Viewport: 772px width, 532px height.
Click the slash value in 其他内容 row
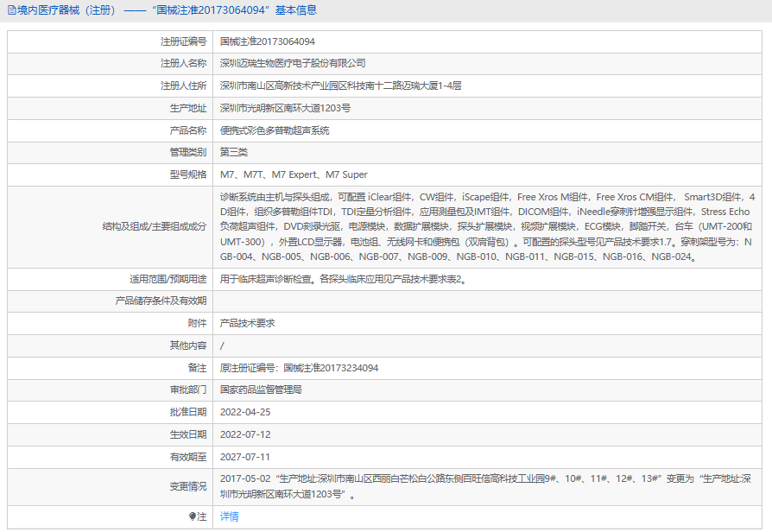tap(222, 345)
